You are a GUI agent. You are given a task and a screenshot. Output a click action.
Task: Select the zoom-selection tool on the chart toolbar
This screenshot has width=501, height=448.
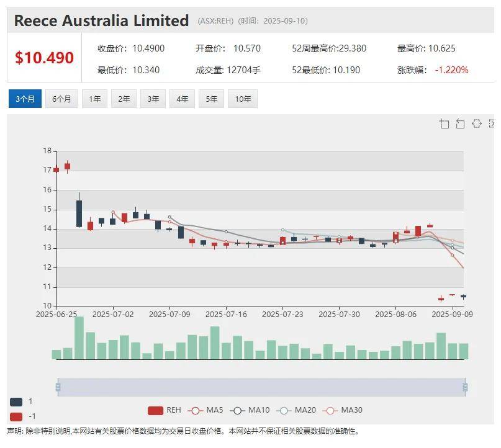point(445,123)
